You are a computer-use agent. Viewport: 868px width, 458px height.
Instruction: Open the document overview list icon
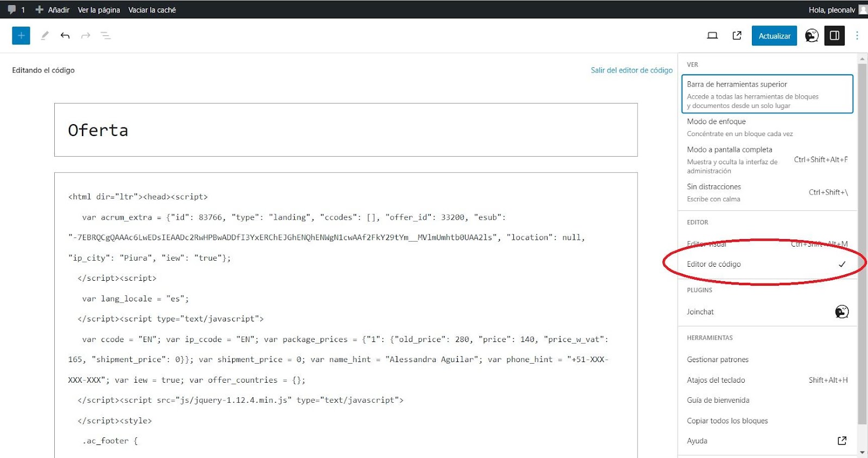(x=106, y=36)
